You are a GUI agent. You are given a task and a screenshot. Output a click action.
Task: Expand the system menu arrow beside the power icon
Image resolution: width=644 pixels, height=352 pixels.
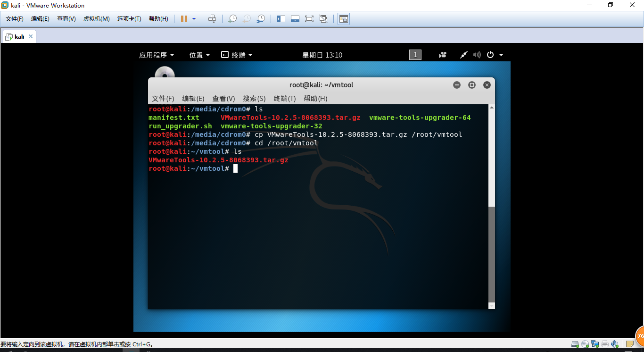point(501,55)
